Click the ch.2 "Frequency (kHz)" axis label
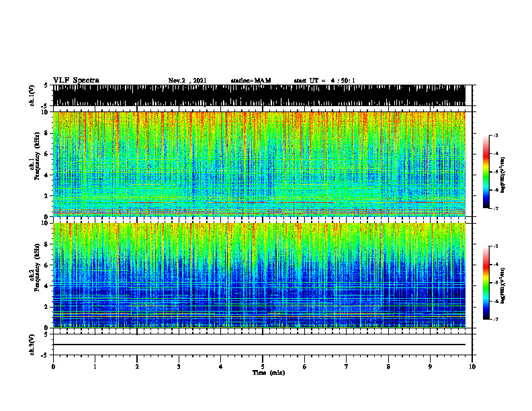 37,267
